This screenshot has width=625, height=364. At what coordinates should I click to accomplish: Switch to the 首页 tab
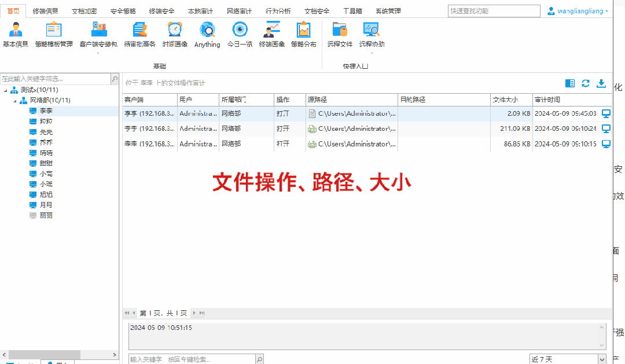(x=13, y=11)
